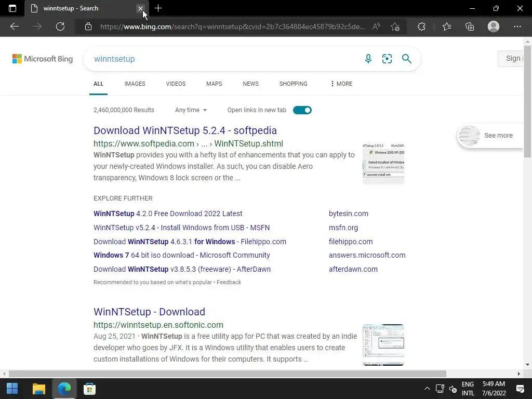The height and width of the screenshot is (399, 532).
Task: Open the Windows Start menu
Action: [x=12, y=389]
